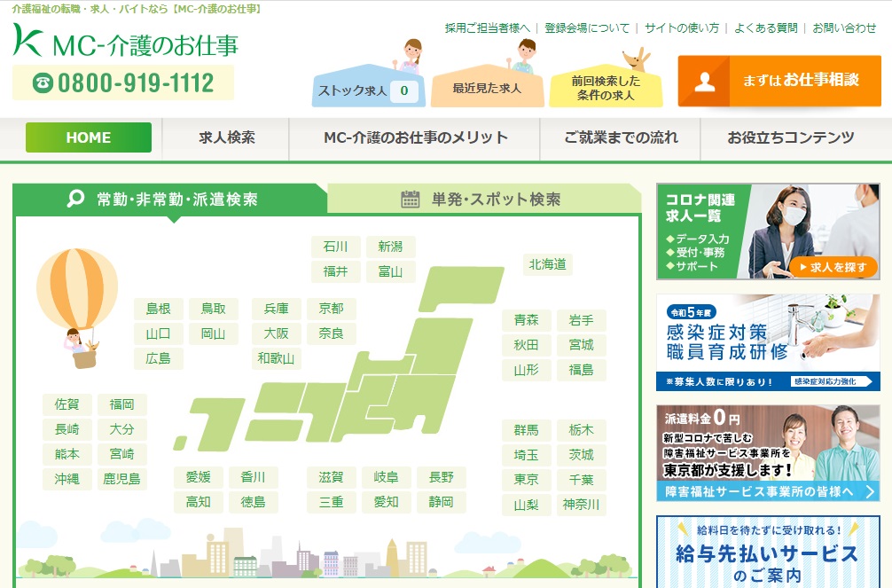The image size is (892, 588).
Task: Choose 愛知 prefecture
Action: tap(387, 502)
